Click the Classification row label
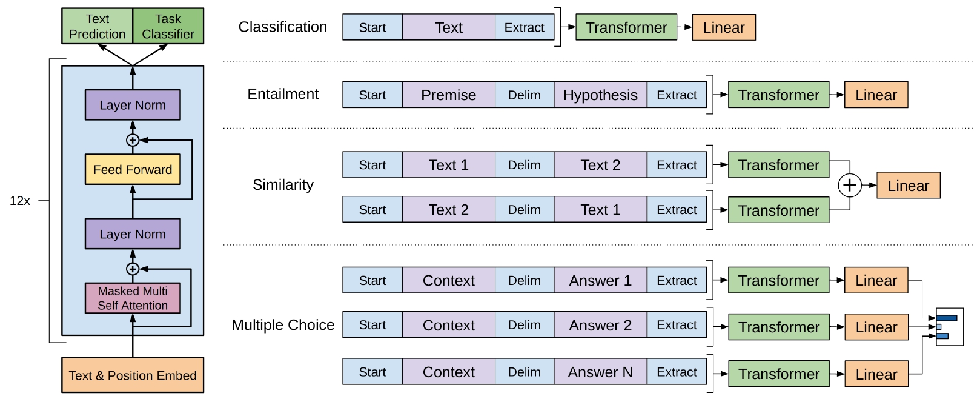The height and width of the screenshot is (399, 980). coord(282,27)
